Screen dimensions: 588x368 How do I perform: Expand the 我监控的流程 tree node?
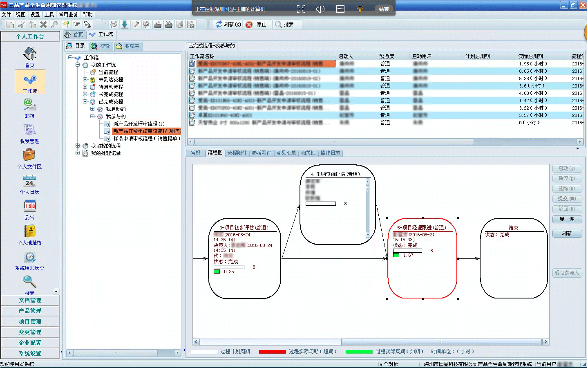click(78, 146)
